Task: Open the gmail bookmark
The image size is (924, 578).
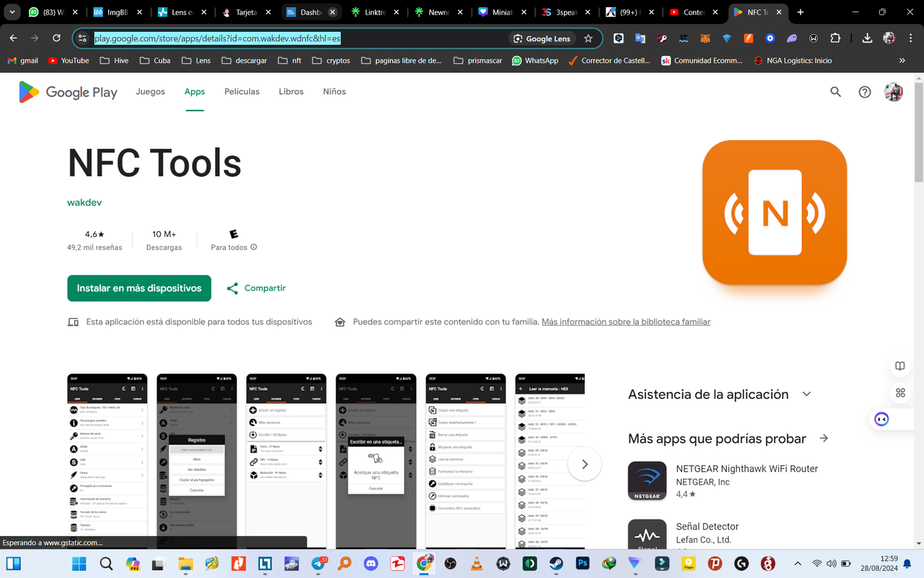Action: tap(22, 61)
